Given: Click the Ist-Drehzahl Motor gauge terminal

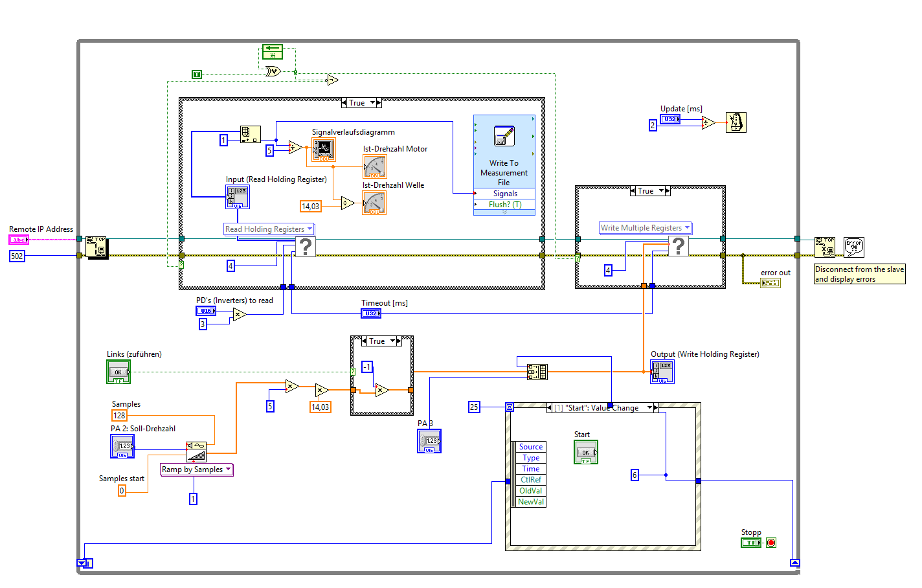Looking at the screenshot, I should coord(375,166).
